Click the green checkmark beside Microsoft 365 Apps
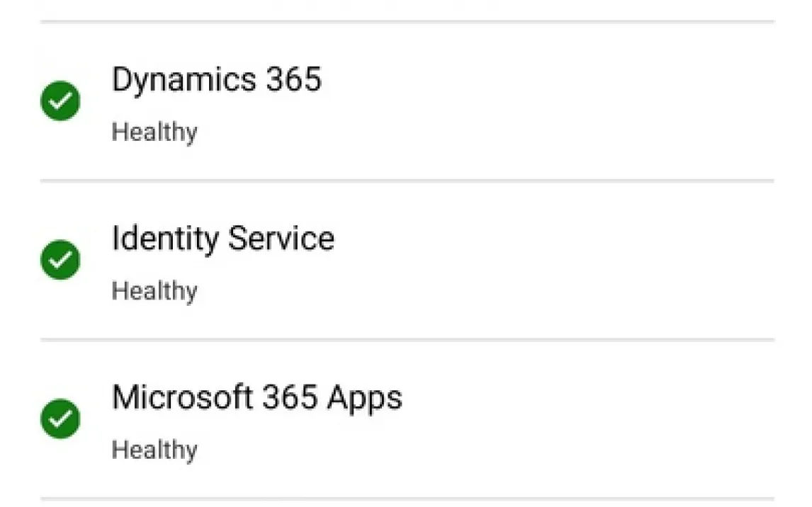The image size is (812, 507). [x=60, y=418]
